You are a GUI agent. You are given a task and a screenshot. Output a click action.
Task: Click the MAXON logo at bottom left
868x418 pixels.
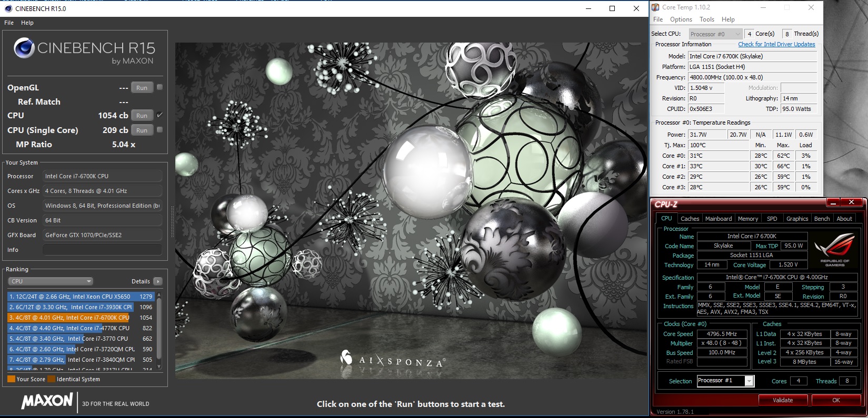click(x=47, y=401)
